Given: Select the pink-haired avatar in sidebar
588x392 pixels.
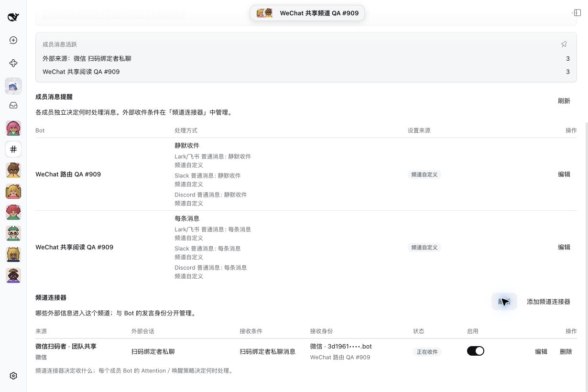Looking at the screenshot, I should [13, 128].
